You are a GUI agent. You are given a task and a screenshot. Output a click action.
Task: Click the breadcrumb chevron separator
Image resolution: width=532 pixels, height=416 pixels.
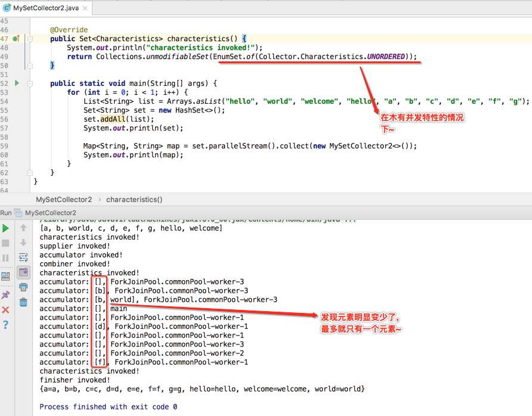[x=100, y=200]
